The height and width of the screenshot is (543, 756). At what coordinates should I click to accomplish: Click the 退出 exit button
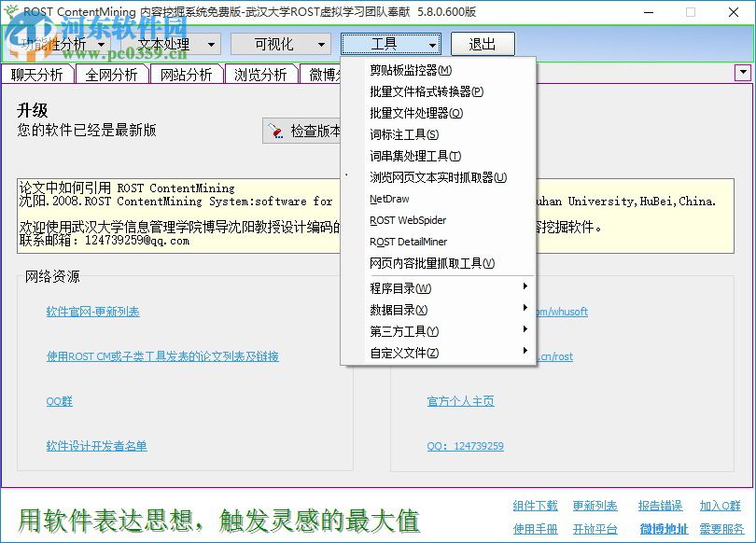coord(482,43)
